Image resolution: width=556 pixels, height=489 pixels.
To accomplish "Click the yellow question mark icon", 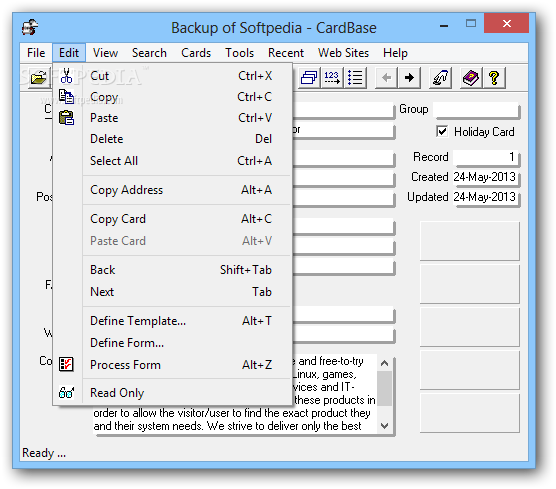I will 494,78.
